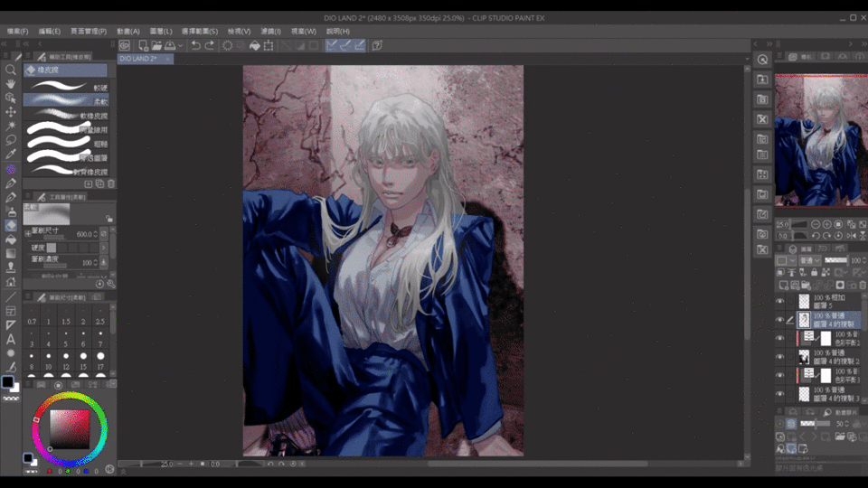Pick the Lasso selection tool
This screenshot has height=488, width=868.
[x=11, y=140]
